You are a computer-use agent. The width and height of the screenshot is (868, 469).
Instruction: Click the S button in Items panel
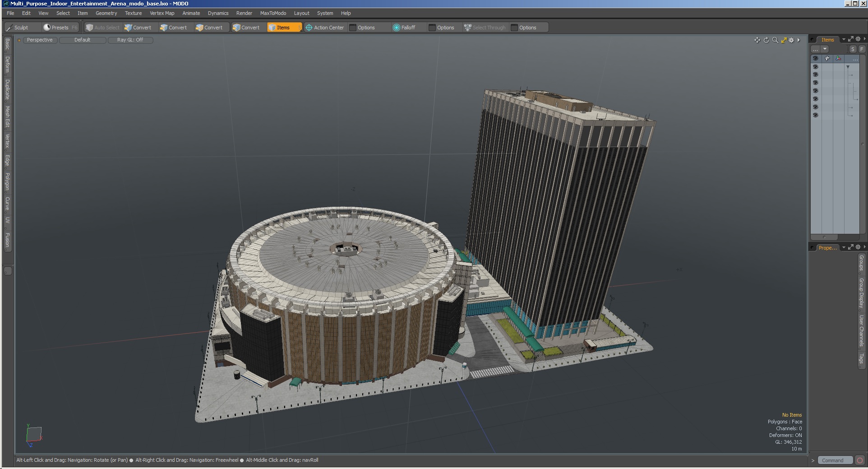(853, 49)
